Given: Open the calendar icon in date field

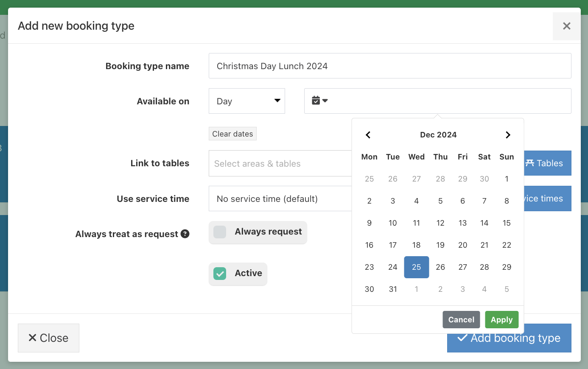Looking at the screenshot, I should (x=316, y=101).
